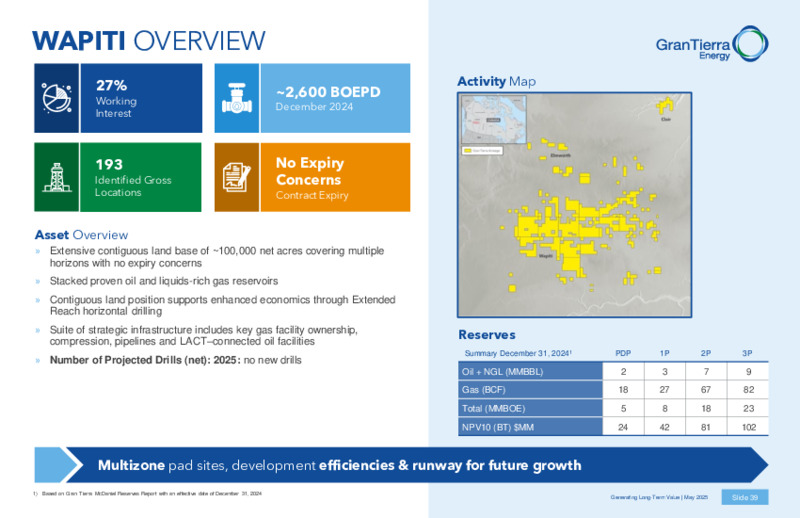Click the No Expiry Concerns tile
Image resolution: width=800 pixels, height=518 pixels.
312,177
